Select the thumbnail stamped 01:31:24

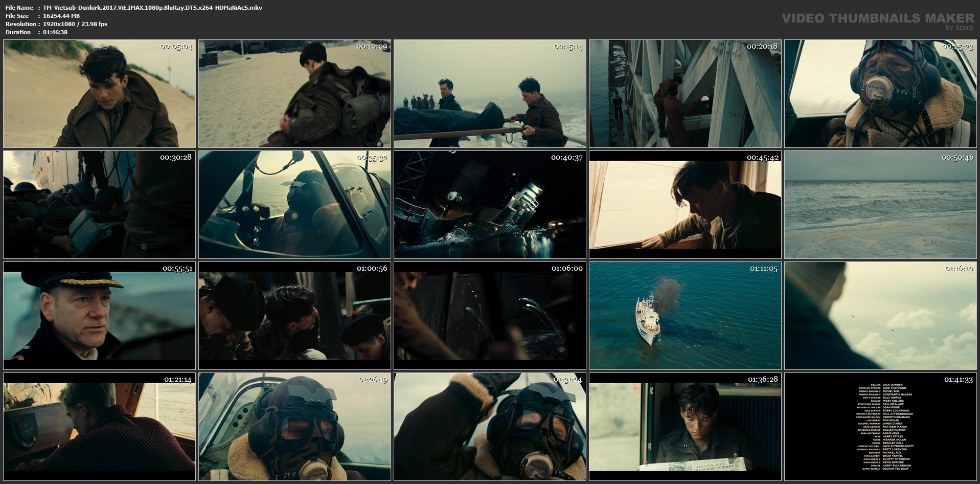tap(490, 427)
